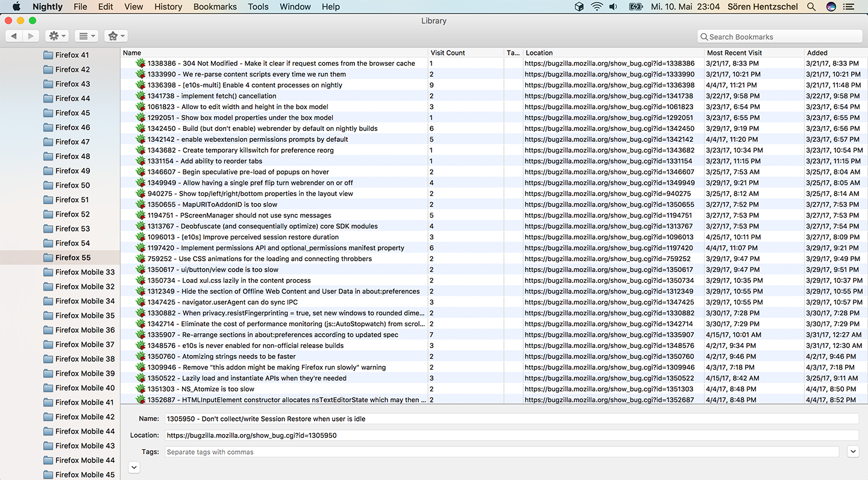868x480 pixels.
Task: Click the forward navigation arrow button
Action: (x=31, y=36)
